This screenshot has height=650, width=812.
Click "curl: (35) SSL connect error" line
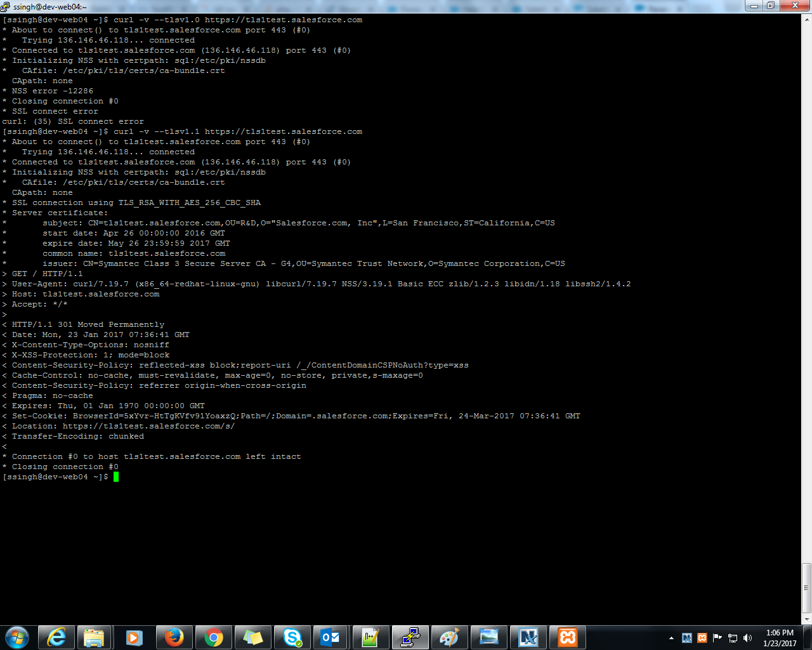pyautogui.click(x=73, y=121)
